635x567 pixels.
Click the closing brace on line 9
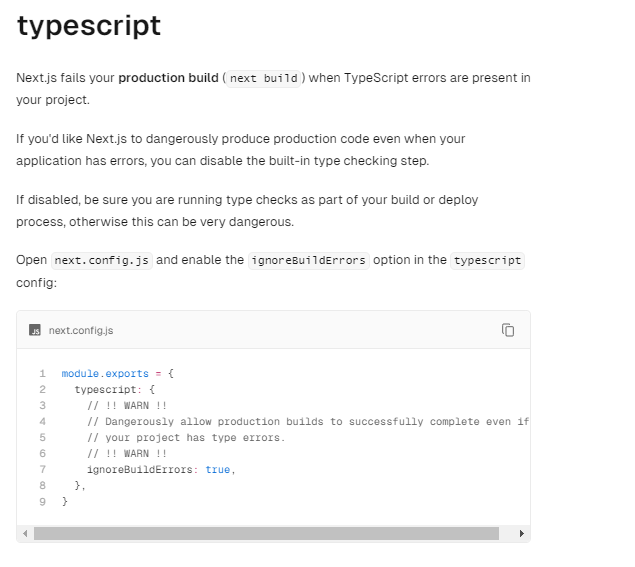(65, 502)
